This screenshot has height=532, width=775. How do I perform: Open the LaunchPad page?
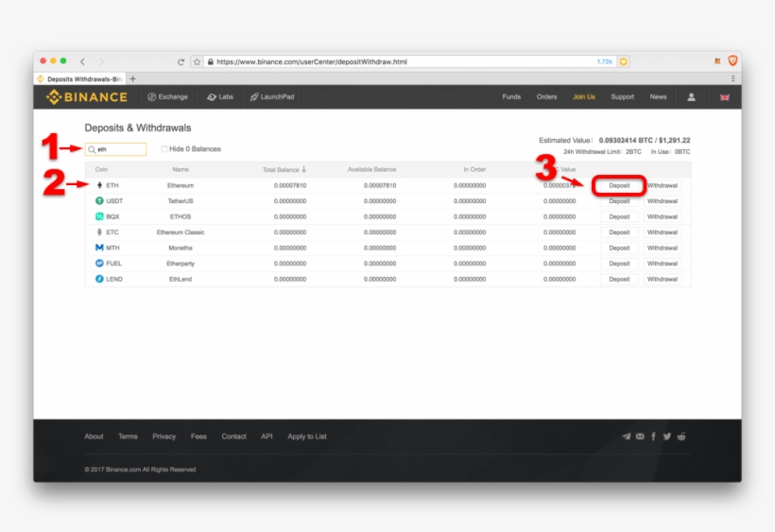click(272, 96)
